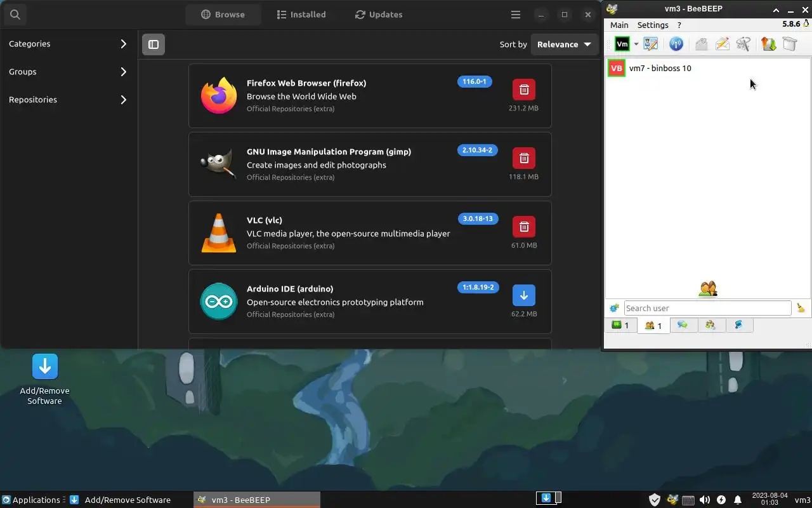Open the Firefox Web Browser entry title
Screen dimensions: 812x508
[x=306, y=83]
